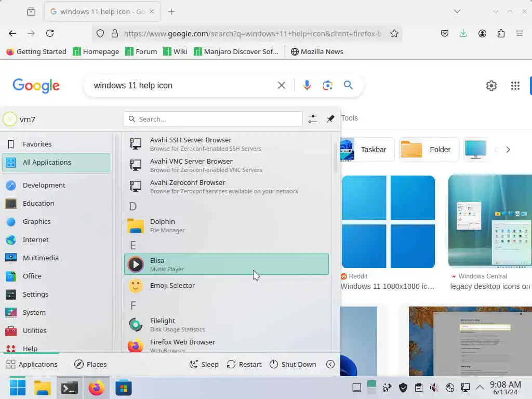Viewport: 532px width, 399px height.
Task: Open Avahi SSH Server Browser
Action: pos(227,144)
